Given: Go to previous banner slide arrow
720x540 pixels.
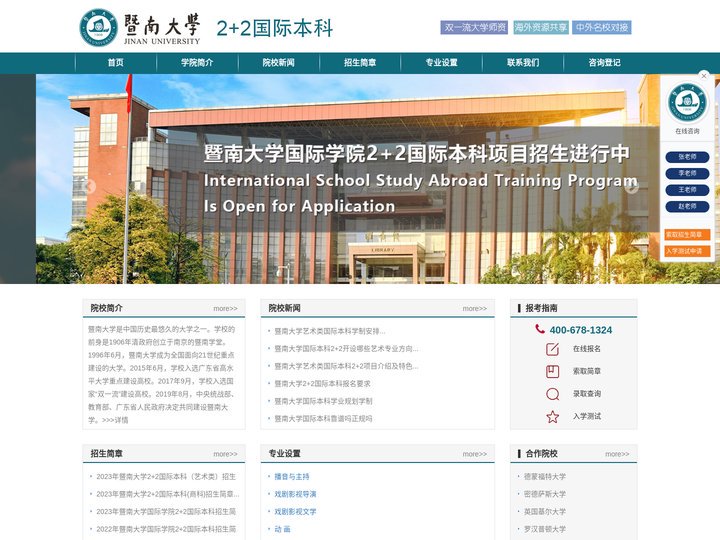Looking at the screenshot, I should [x=90, y=186].
